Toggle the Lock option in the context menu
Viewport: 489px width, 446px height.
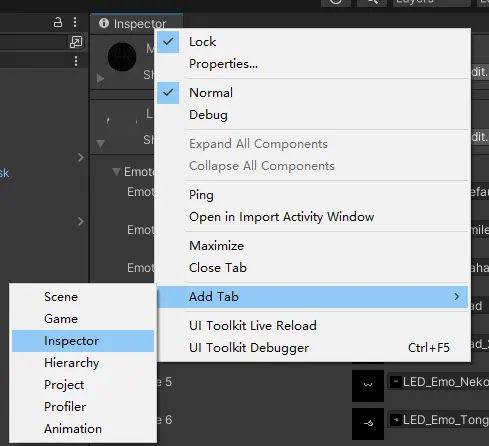(x=312, y=42)
